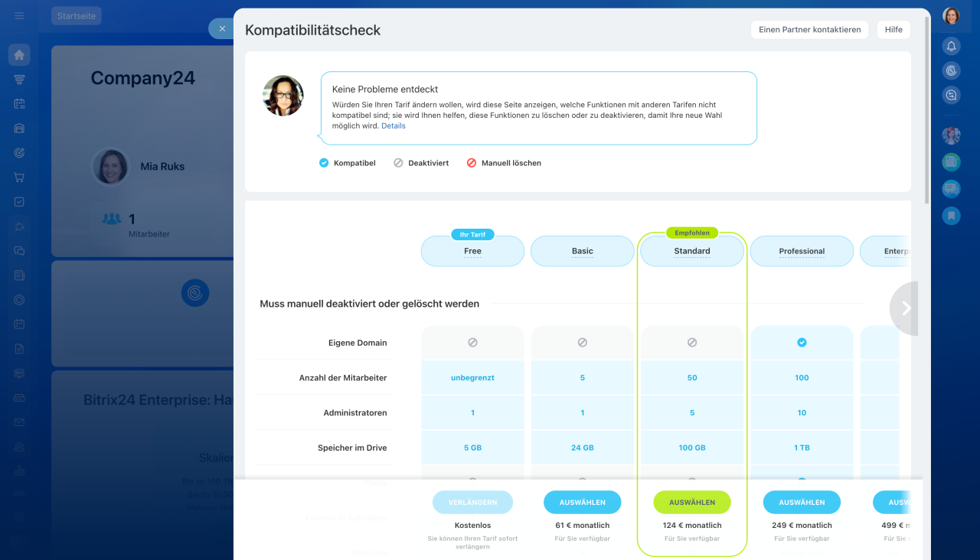Click checkmark for Eigene Domain under Professional
The image size is (980, 560).
coord(802,343)
